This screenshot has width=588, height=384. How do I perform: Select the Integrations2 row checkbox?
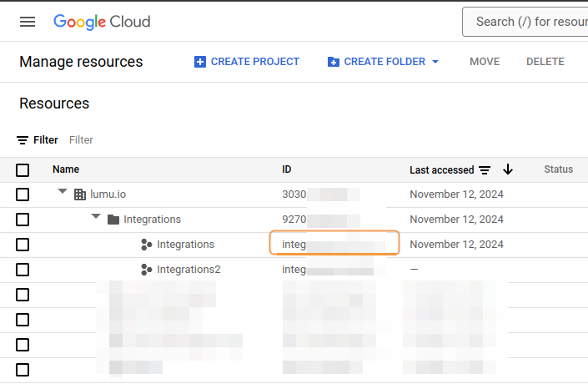pos(23,270)
